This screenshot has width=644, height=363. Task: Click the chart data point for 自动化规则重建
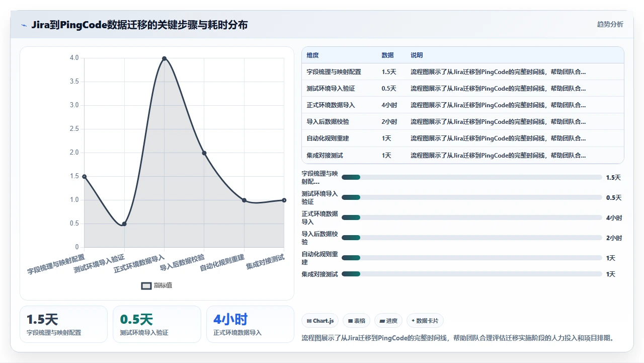244,200
